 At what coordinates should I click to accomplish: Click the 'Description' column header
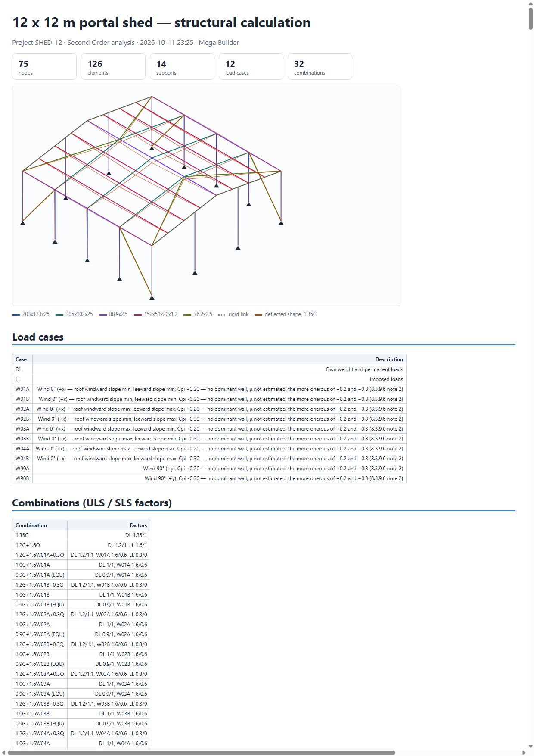coord(220,359)
